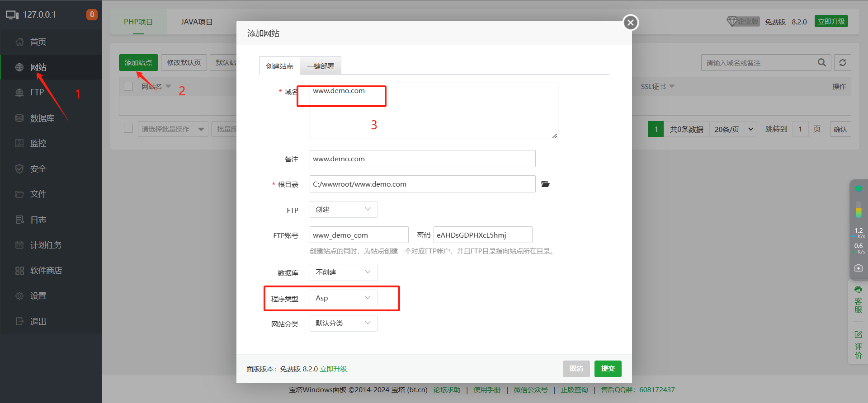Click the 立即升级 button at top right
The width and height of the screenshot is (868, 403).
831,21
